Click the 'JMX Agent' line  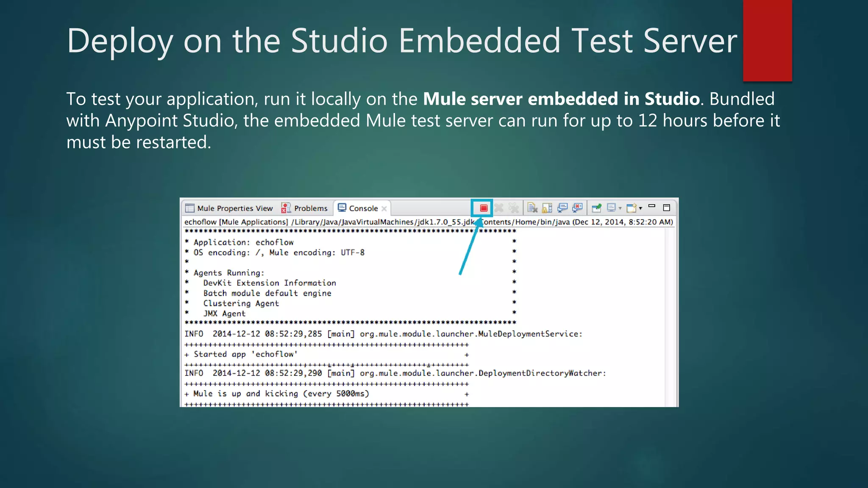click(x=224, y=313)
